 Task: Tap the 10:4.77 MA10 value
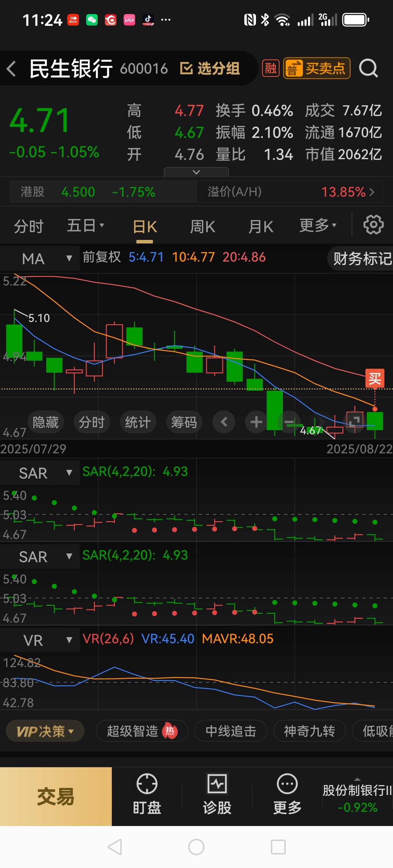tap(193, 257)
